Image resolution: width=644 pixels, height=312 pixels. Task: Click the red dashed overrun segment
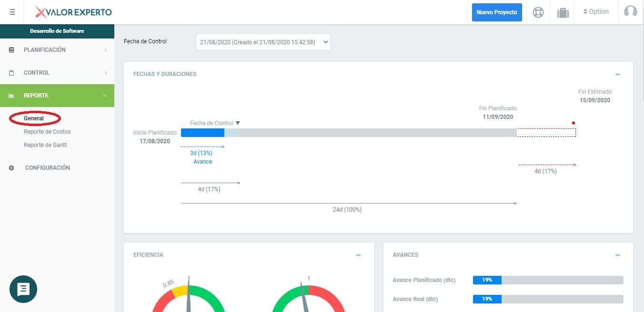[x=546, y=133]
